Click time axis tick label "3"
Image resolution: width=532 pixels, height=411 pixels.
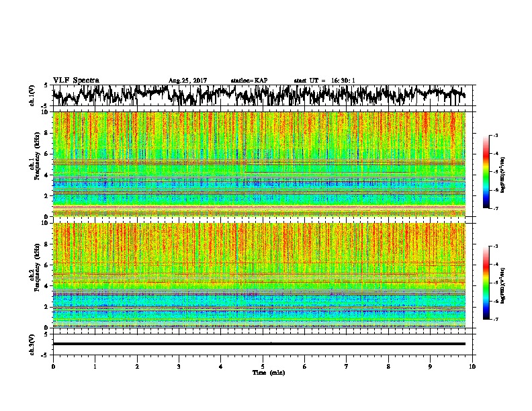179,367
